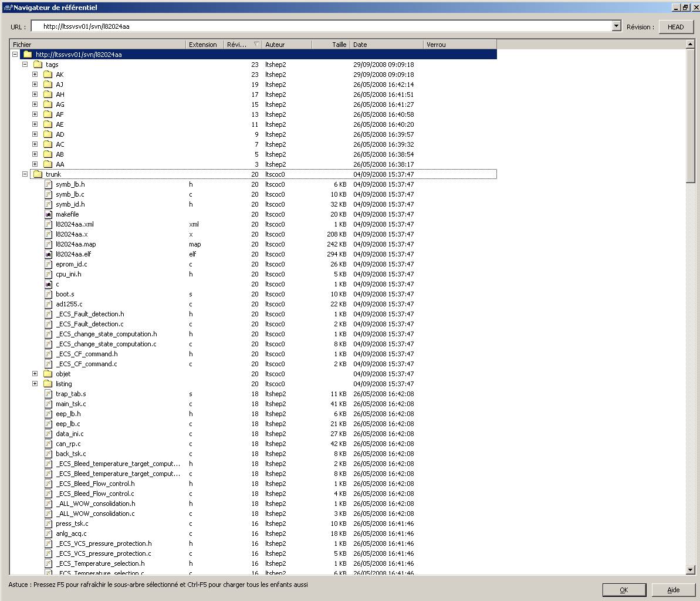Click the AJ tag folder icon
Screen dimensions: 700x601
[48, 85]
